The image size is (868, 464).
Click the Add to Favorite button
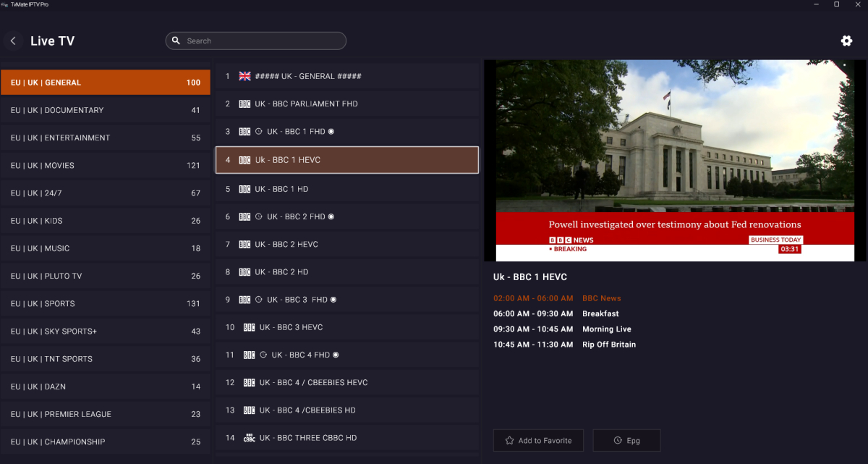[538, 440]
